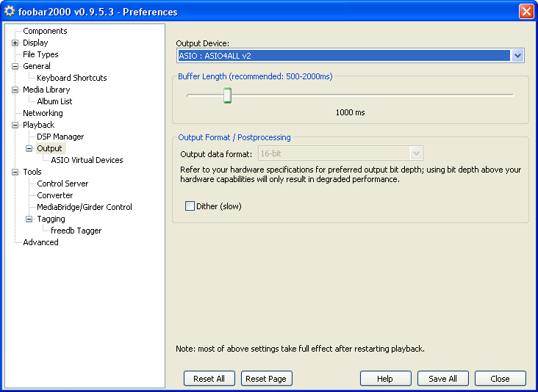This screenshot has height=392, width=538.
Task: Click the Save All button
Action: [x=442, y=379]
